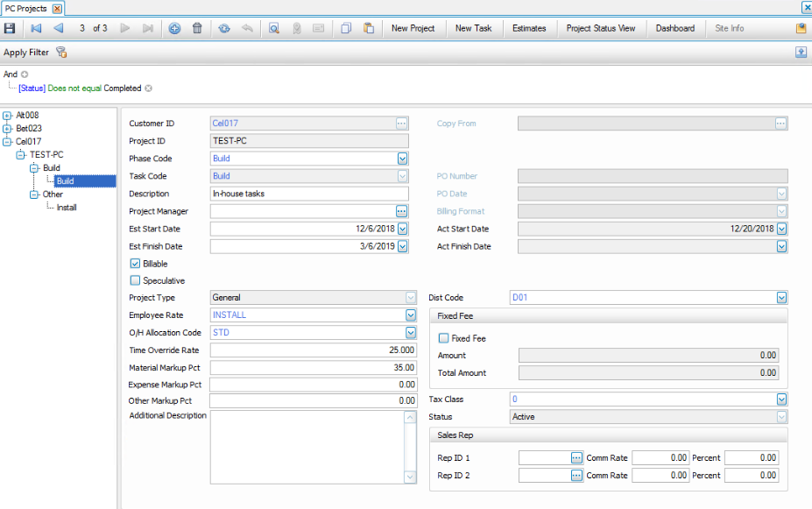Click the Find magnifier icon
The height and width of the screenshot is (509, 812).
[273, 28]
